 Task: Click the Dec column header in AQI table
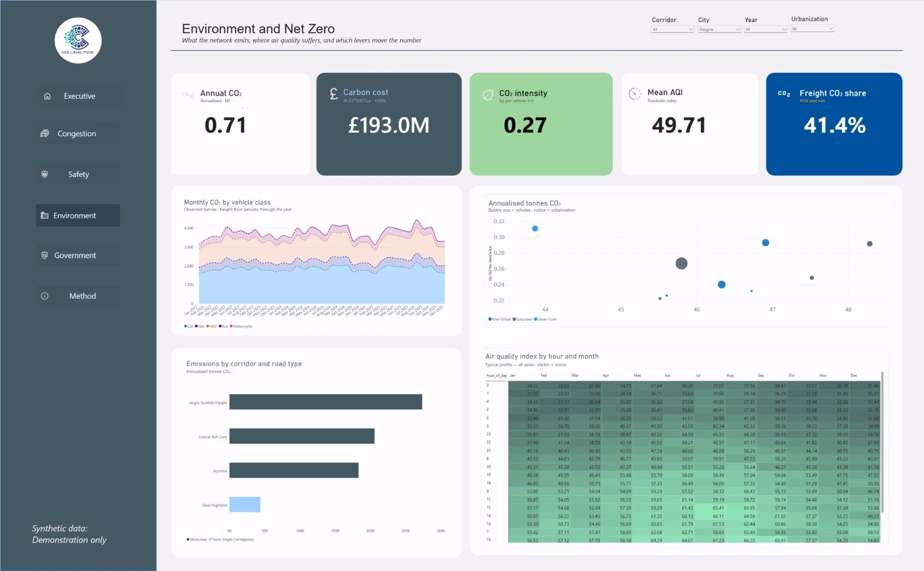[x=853, y=376]
